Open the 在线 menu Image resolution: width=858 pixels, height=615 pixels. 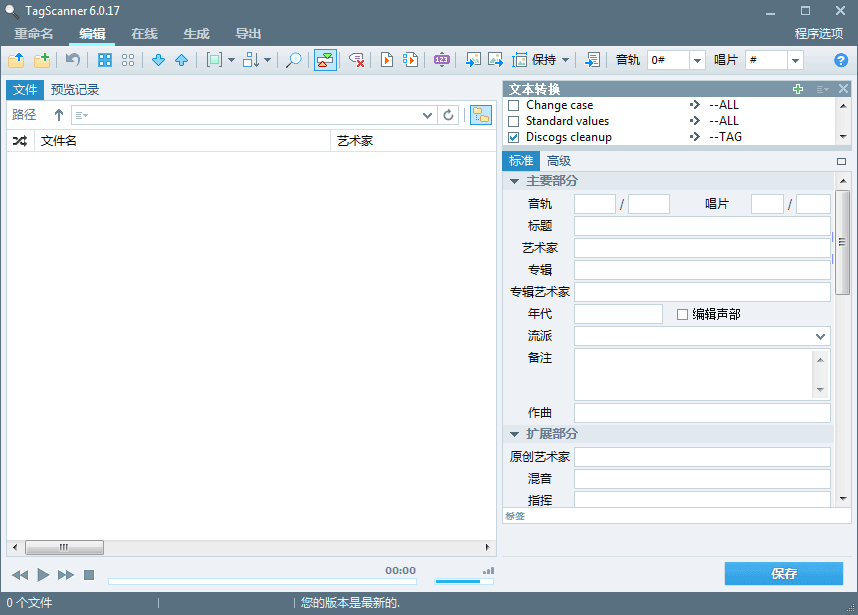tap(143, 33)
